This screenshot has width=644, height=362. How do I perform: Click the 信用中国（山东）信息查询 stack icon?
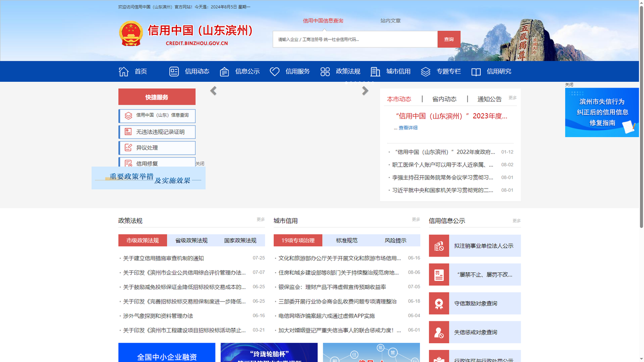point(128,116)
